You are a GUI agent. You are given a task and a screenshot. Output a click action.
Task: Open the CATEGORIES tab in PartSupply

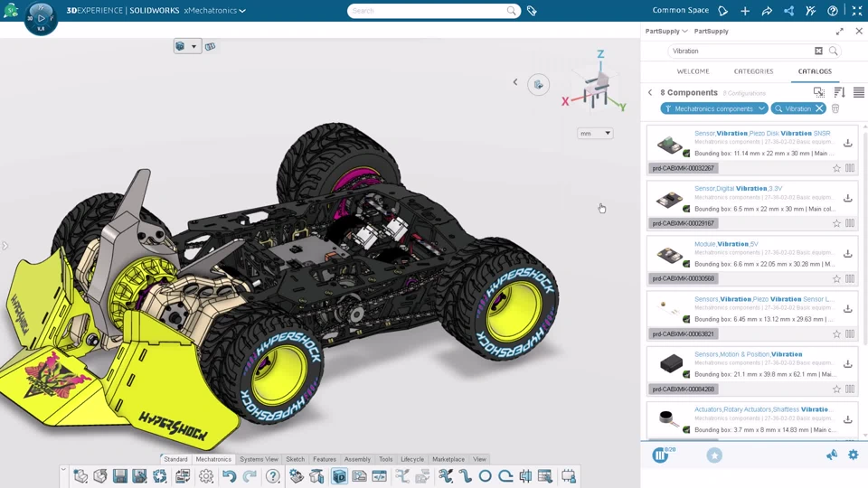(753, 71)
